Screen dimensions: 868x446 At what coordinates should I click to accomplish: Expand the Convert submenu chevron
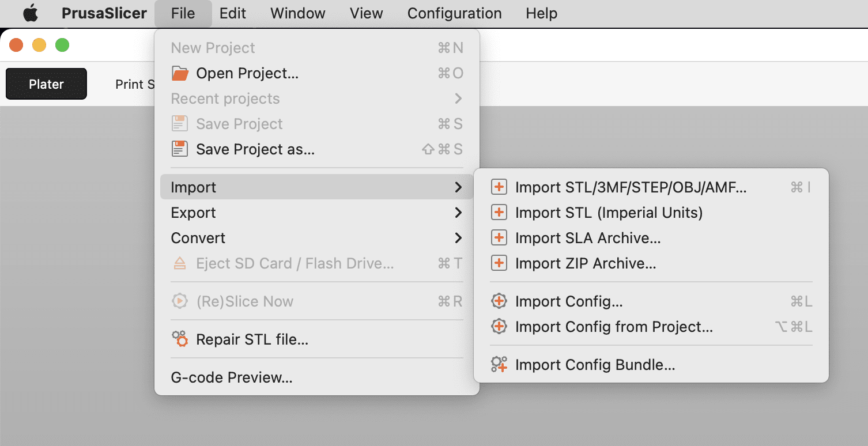pyautogui.click(x=458, y=238)
